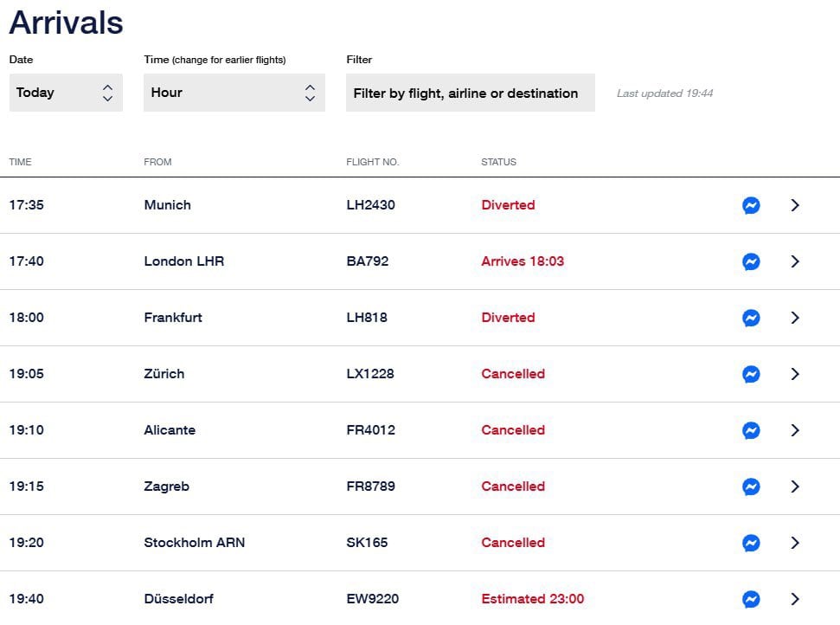840x625 pixels.
Task: Click Messenger icon for Zagreb FR8789
Action: click(x=751, y=486)
